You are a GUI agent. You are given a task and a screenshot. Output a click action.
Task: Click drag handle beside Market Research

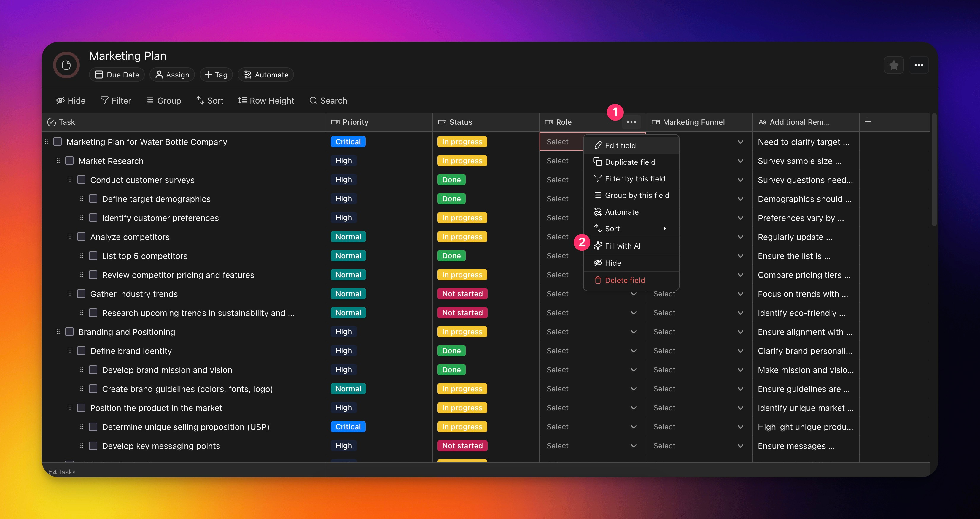58,161
